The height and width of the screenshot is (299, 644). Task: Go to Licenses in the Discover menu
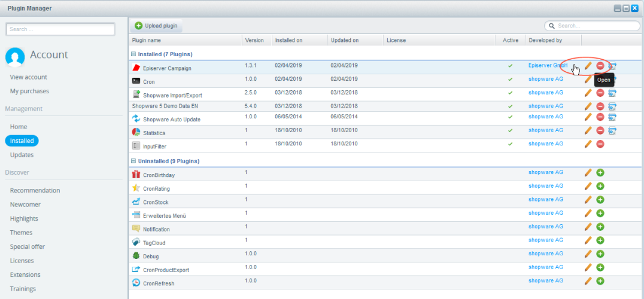(23, 261)
